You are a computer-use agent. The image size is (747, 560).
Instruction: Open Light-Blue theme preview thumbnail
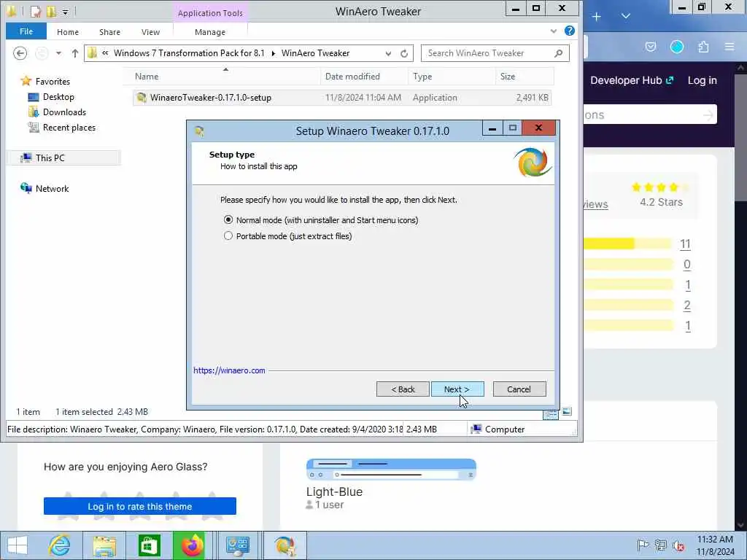(x=391, y=470)
